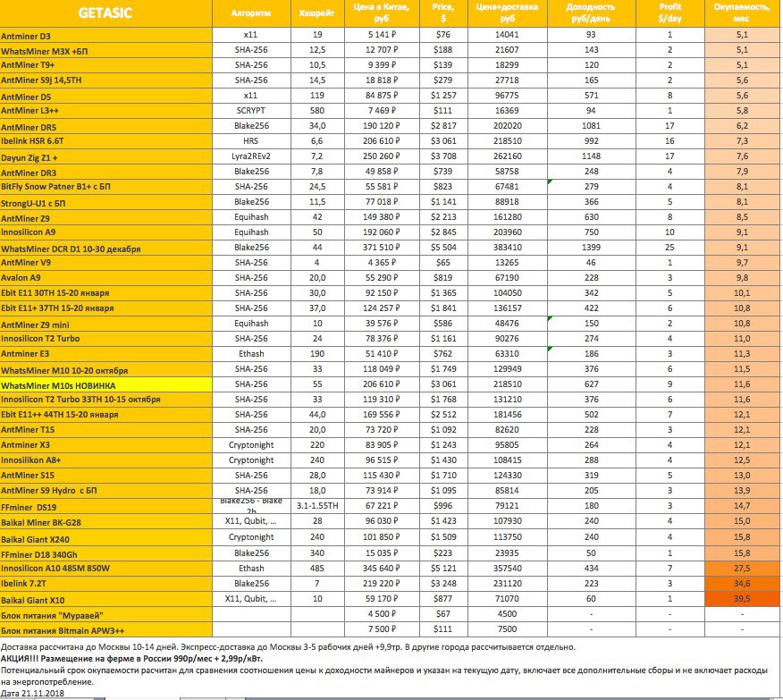The height and width of the screenshot is (700, 783).
Task: Click the Innosilikon A8+ cell
Action: [x=105, y=460]
